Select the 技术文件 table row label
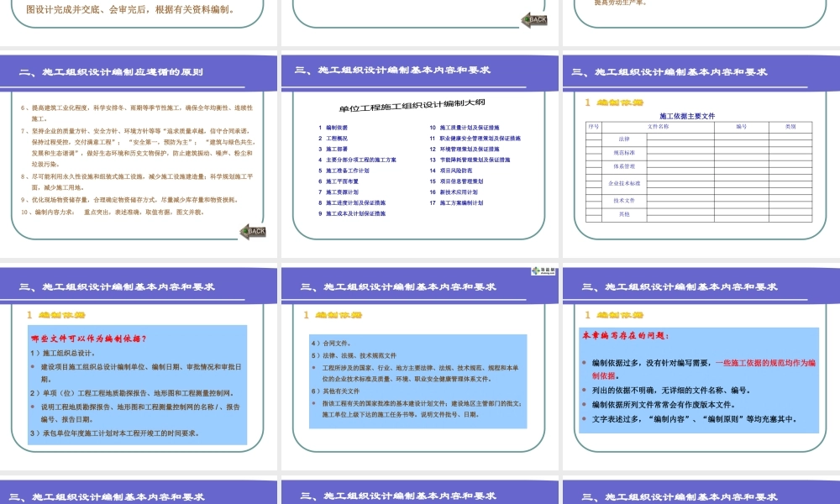The width and height of the screenshot is (840, 504). click(624, 200)
